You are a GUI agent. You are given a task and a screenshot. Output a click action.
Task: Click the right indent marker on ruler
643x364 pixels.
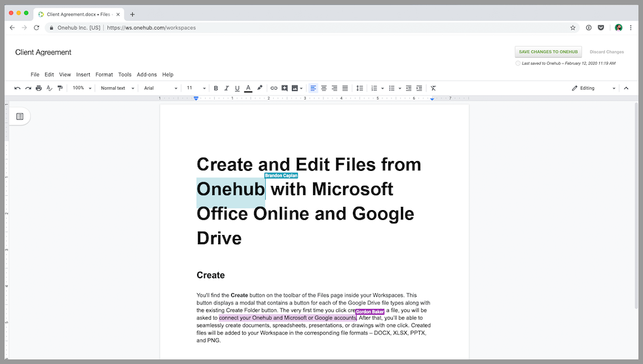[x=432, y=99]
